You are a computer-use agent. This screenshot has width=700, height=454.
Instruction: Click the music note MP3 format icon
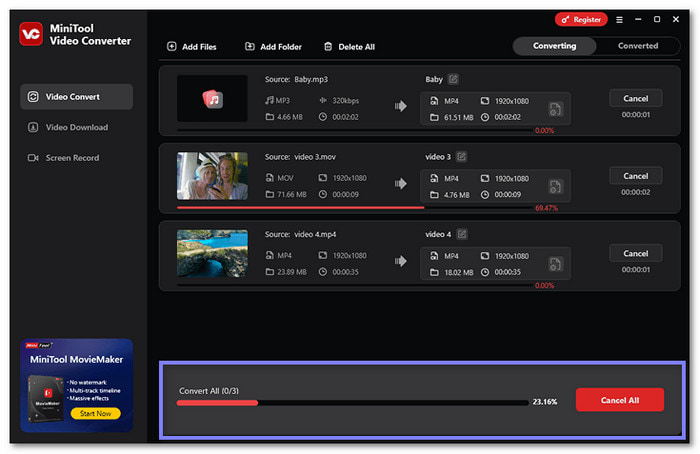[x=269, y=100]
